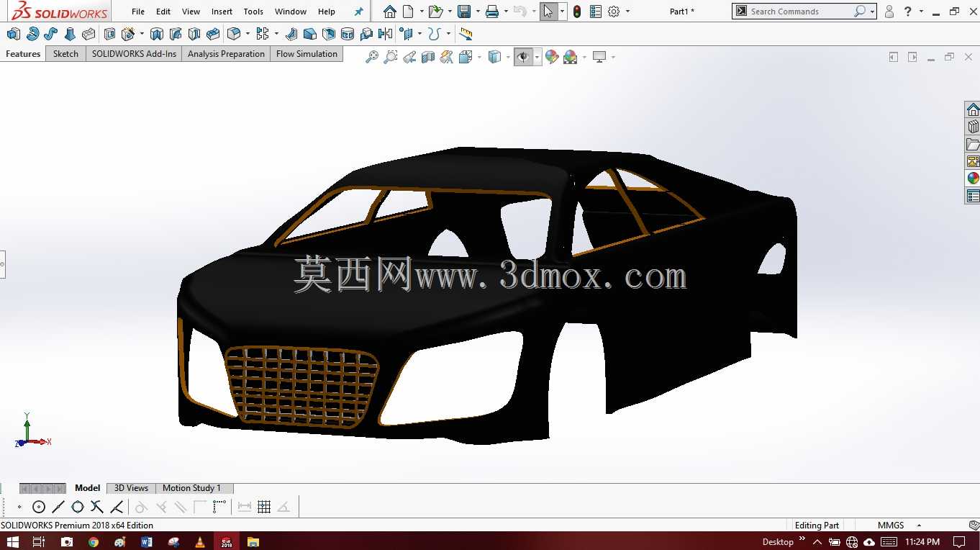This screenshot has width=980, height=550.
Task: Toggle the menu bar pin
Action: coord(359,12)
